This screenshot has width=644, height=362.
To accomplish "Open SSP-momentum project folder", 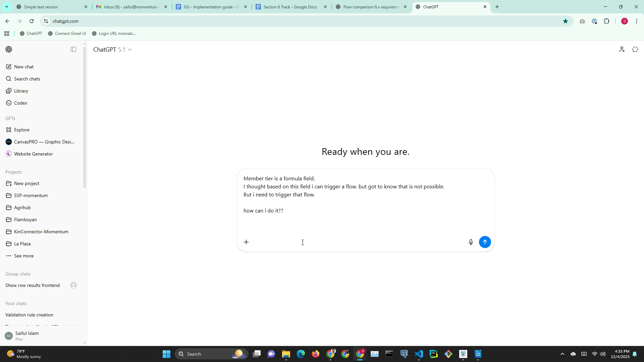I will pos(31,195).
